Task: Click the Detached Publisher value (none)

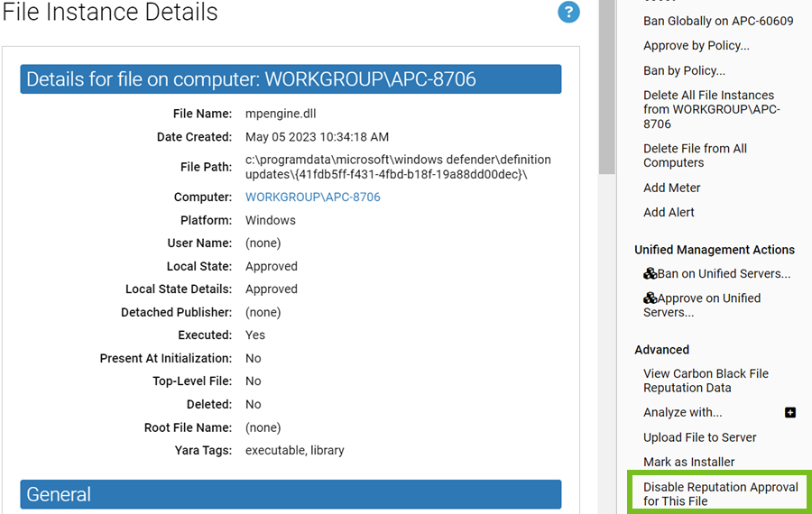Action: (x=263, y=313)
